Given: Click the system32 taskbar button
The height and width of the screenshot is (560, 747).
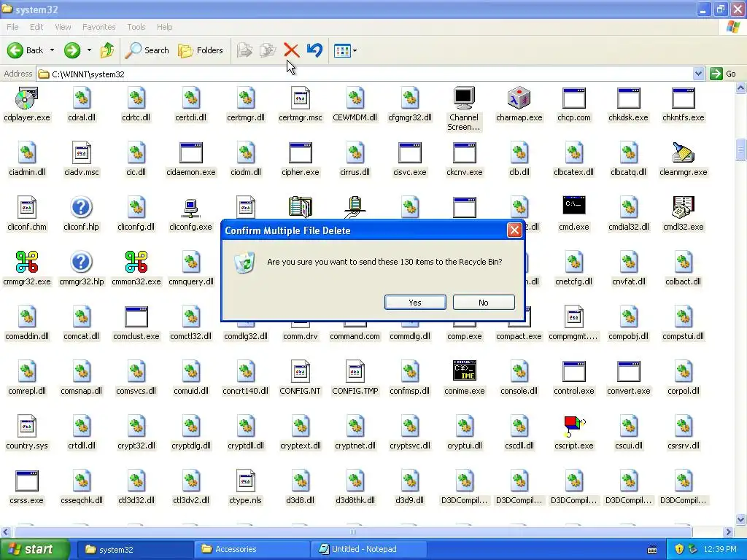Looking at the screenshot, I should [x=135, y=549].
